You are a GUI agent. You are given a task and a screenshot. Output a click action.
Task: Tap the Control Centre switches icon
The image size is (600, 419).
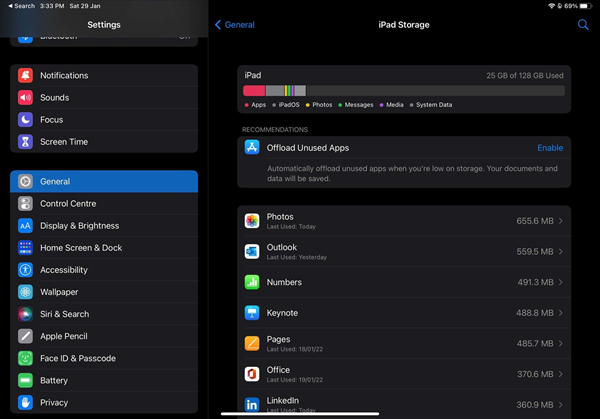25,204
